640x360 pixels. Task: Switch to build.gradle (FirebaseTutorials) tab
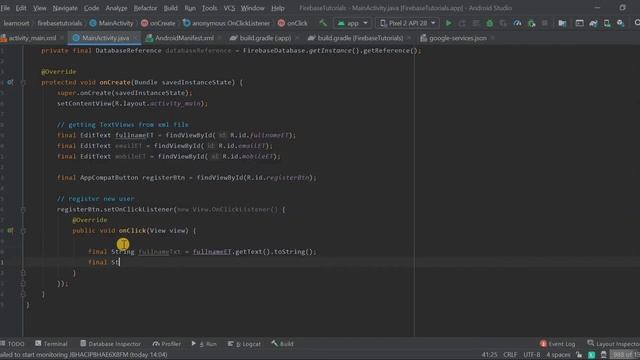coord(360,38)
